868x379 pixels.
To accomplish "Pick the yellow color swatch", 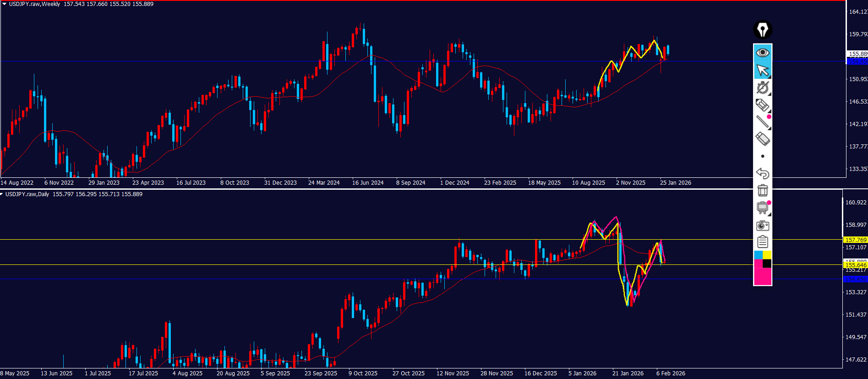I will pos(767,255).
